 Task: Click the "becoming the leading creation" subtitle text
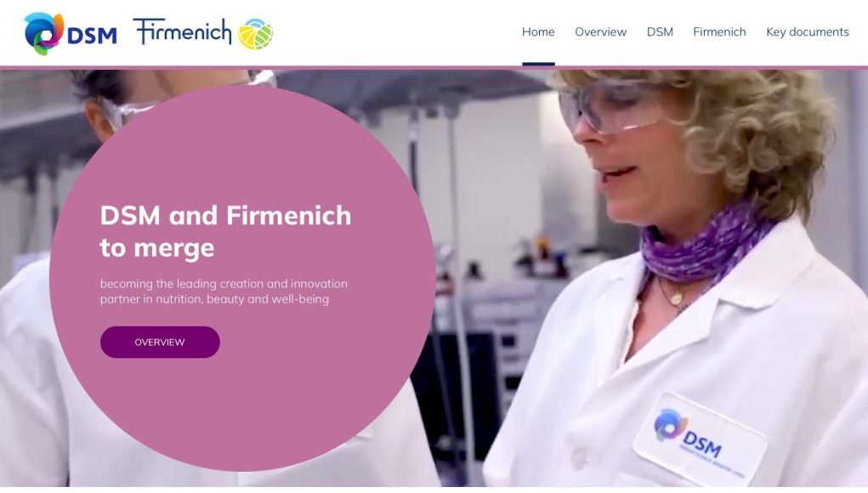pyautogui.click(x=224, y=291)
